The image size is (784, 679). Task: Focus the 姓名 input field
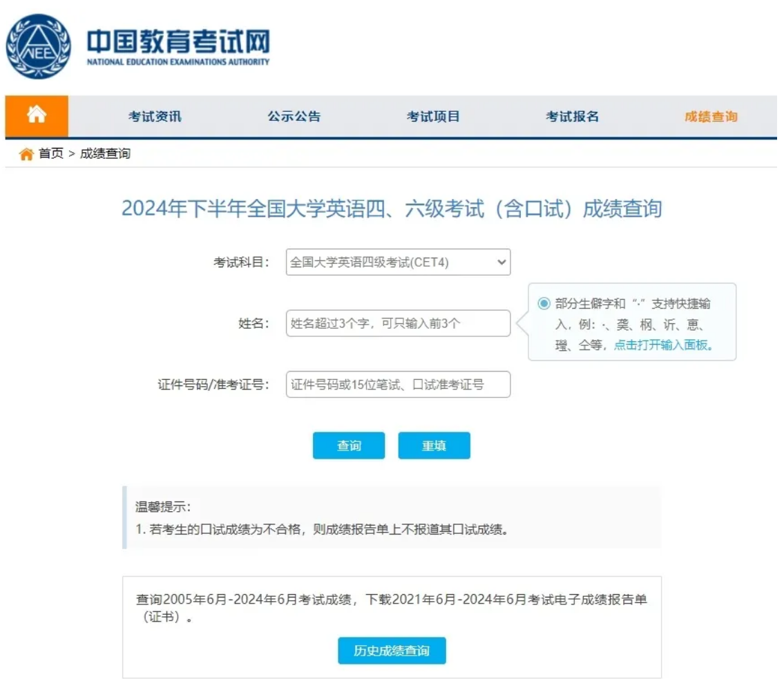click(x=398, y=323)
